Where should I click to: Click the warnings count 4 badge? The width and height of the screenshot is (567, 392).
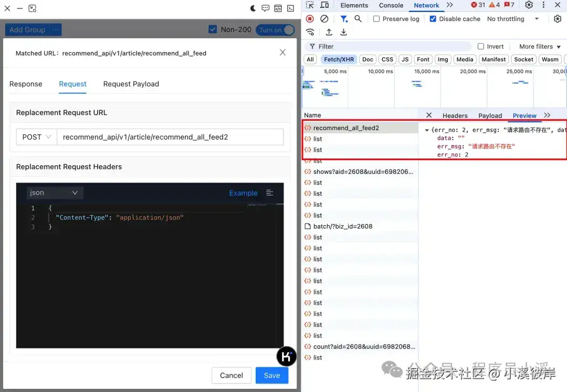pos(495,5)
